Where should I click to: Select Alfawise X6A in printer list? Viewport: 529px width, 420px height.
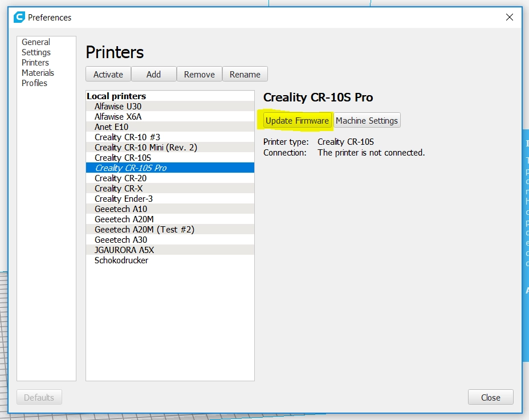(x=170, y=116)
